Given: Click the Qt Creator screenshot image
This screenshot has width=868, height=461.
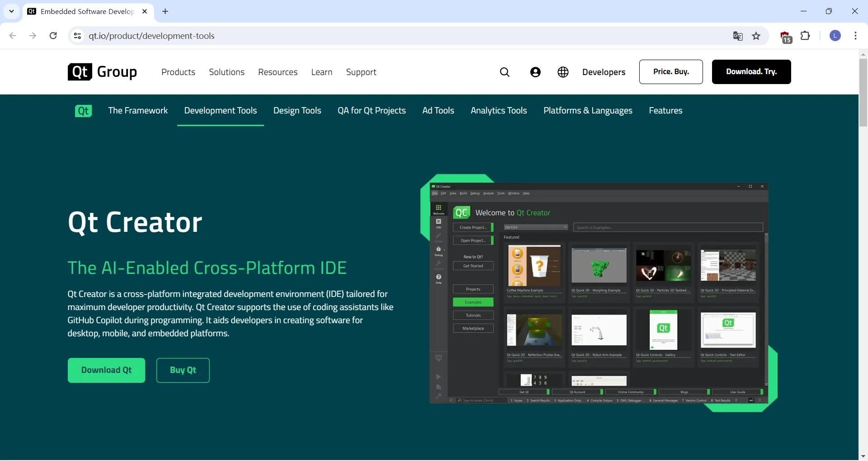Looking at the screenshot, I should [x=599, y=293].
